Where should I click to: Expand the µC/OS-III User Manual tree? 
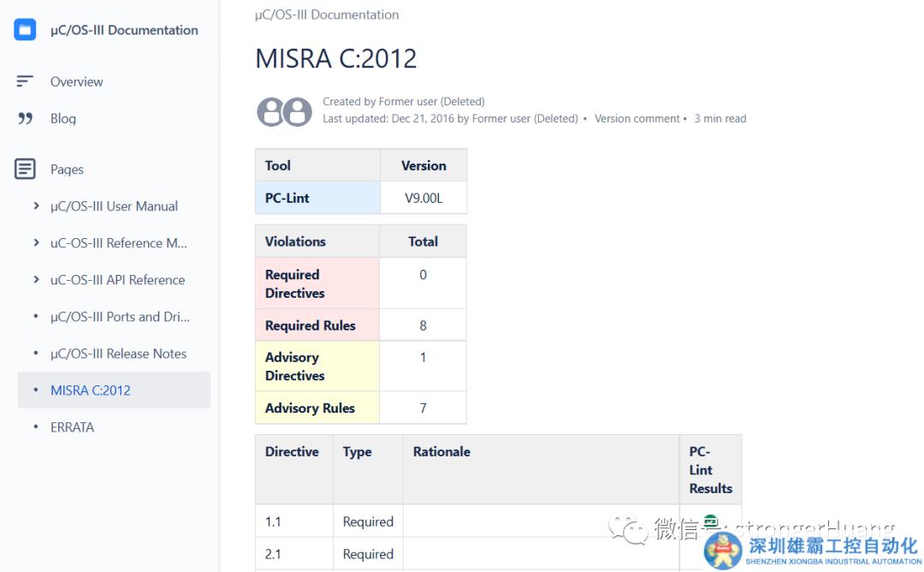click(36, 206)
